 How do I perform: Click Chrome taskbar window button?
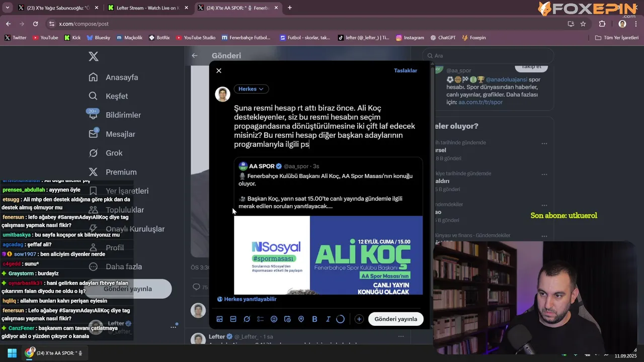[x=55, y=353]
